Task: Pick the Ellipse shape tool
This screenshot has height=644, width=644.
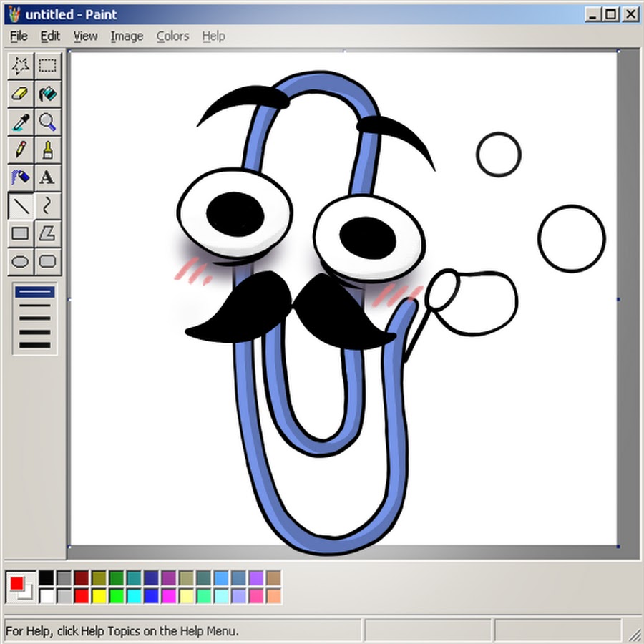Action: [x=21, y=261]
